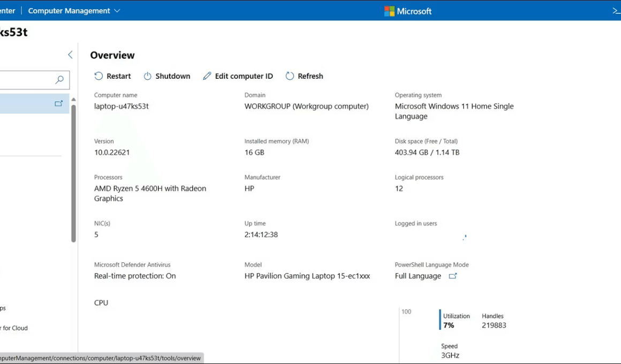
Task: Click the search magnifier icon in sidebar
Action: [x=59, y=80]
